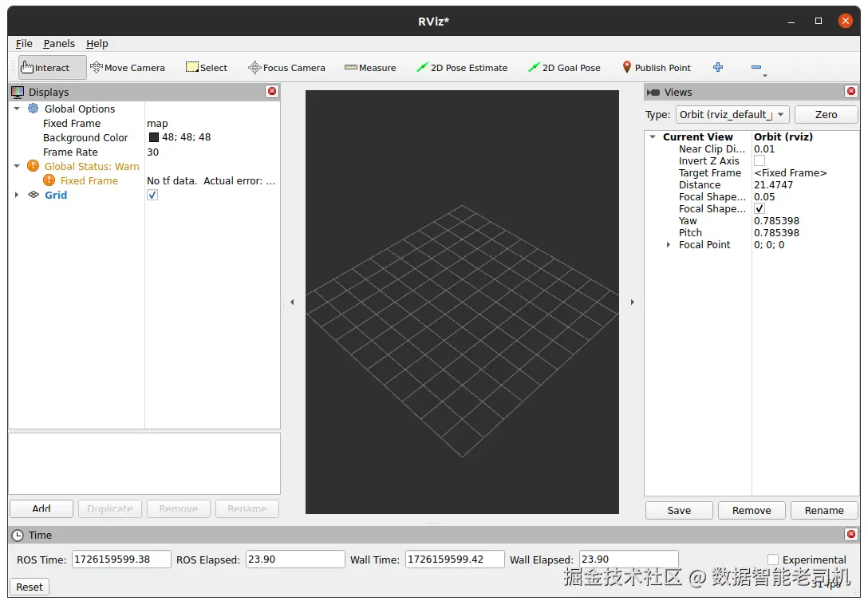
Task: Close the Views panel
Action: (851, 92)
